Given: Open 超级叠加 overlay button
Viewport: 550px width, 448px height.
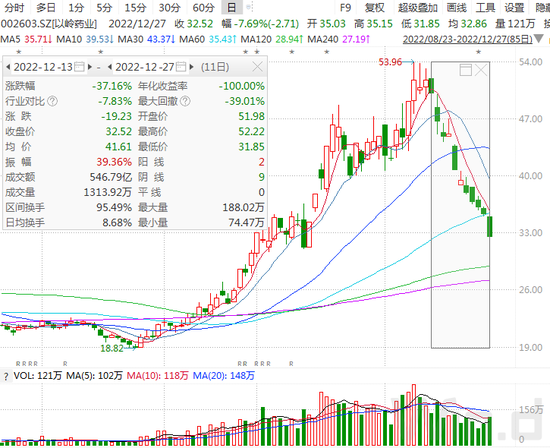Looking at the screenshot, I should [x=417, y=7].
